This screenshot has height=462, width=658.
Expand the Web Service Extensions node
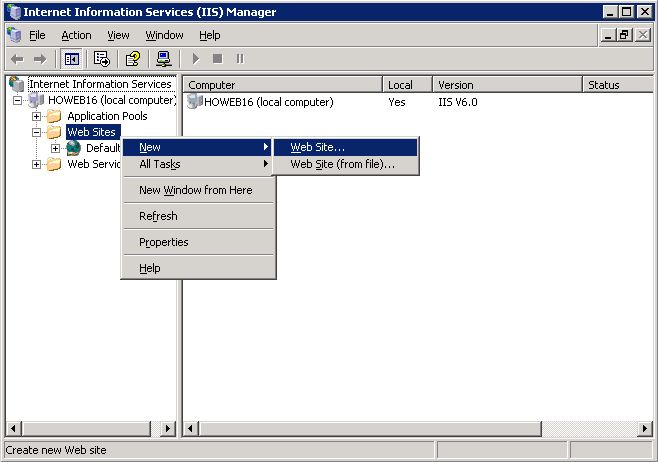click(x=37, y=164)
